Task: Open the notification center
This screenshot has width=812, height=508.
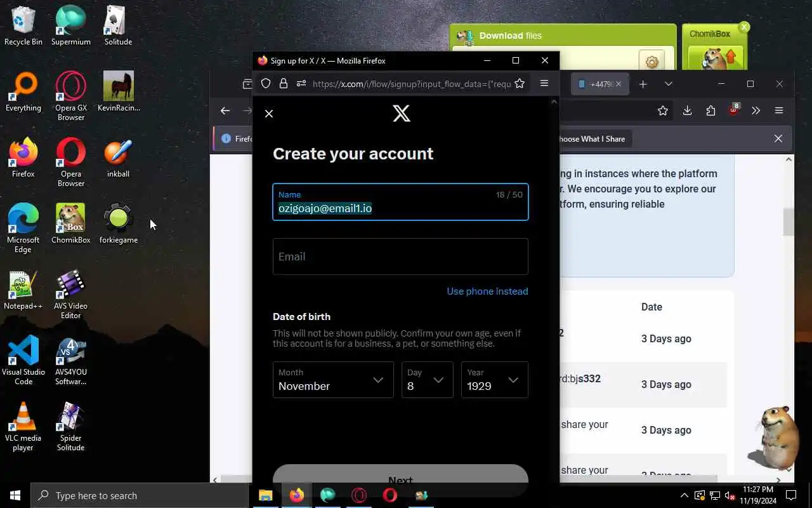Action: coord(791,495)
